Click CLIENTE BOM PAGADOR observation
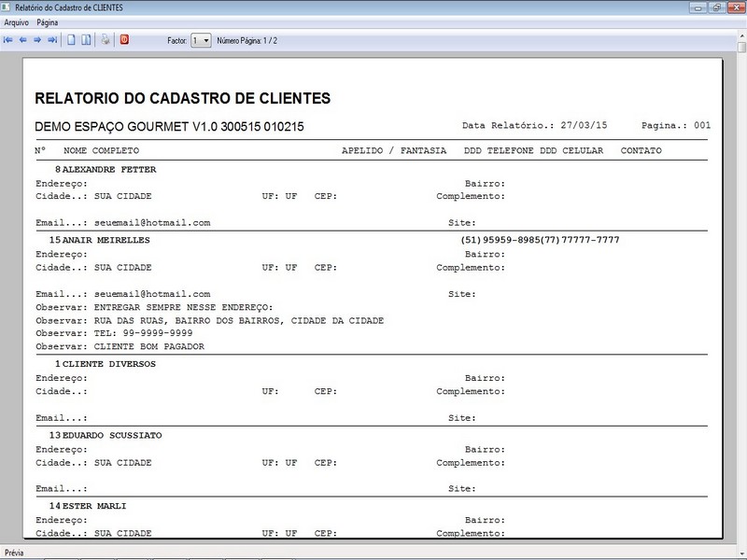Image resolution: width=747 pixels, height=560 pixels. [149, 346]
